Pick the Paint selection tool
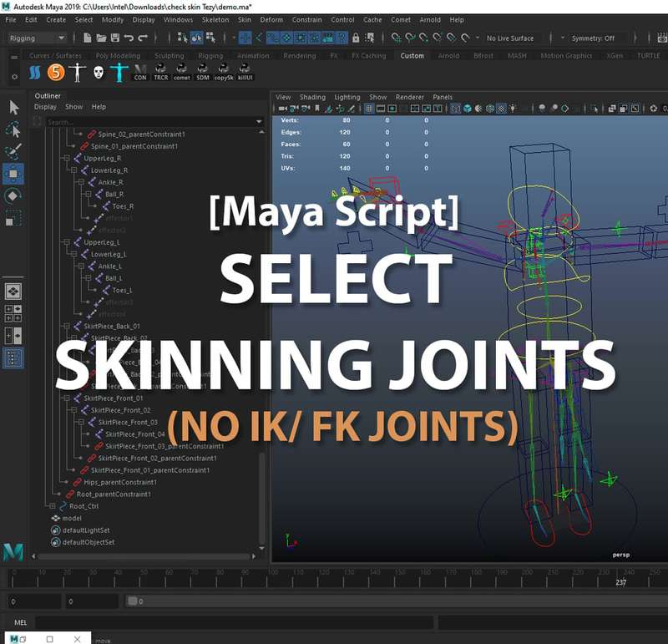 [x=13, y=152]
